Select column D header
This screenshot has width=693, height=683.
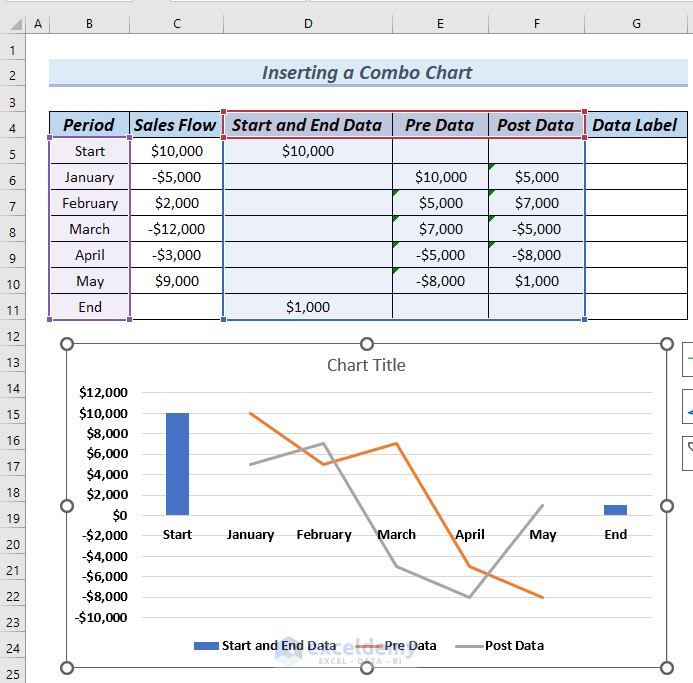[x=308, y=23]
